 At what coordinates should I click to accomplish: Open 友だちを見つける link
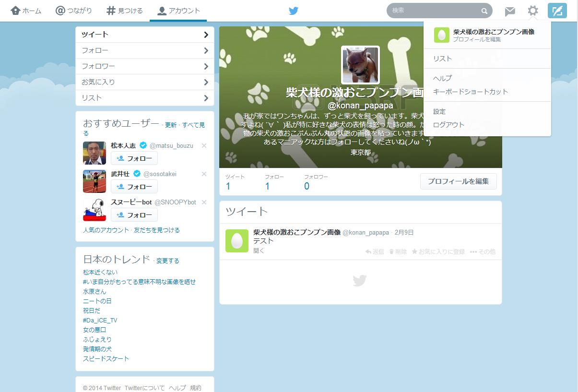(x=157, y=230)
